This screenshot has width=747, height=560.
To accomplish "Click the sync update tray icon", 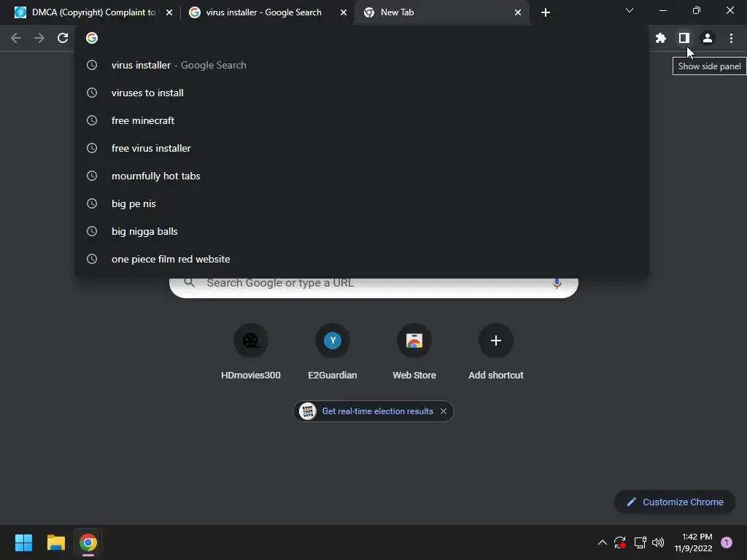I will click(620, 542).
